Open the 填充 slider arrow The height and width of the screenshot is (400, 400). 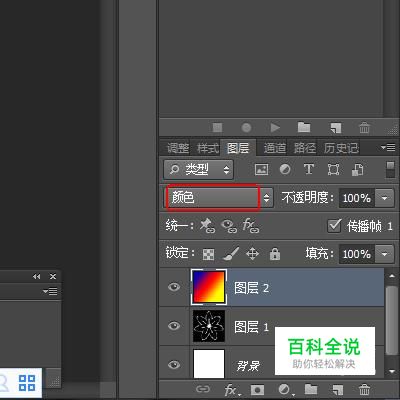(x=385, y=254)
